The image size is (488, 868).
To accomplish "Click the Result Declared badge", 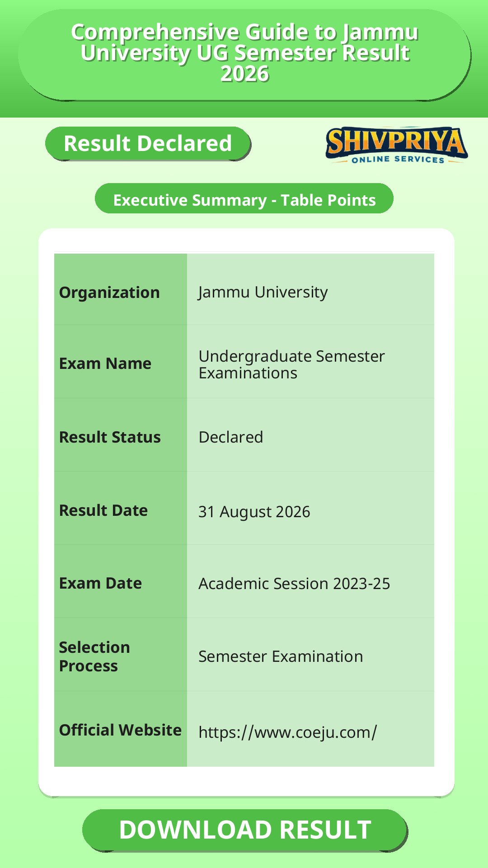I will [x=148, y=143].
